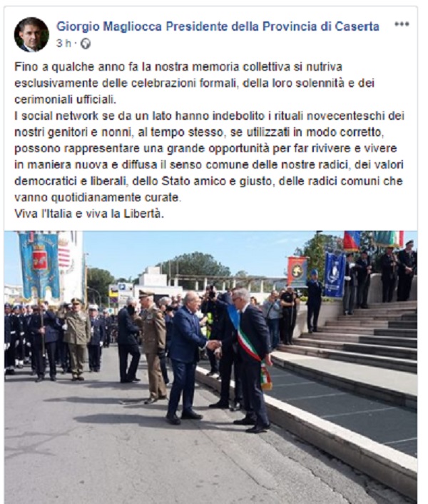Open the attached ceremony photo
428x504 pixels.
(211, 367)
